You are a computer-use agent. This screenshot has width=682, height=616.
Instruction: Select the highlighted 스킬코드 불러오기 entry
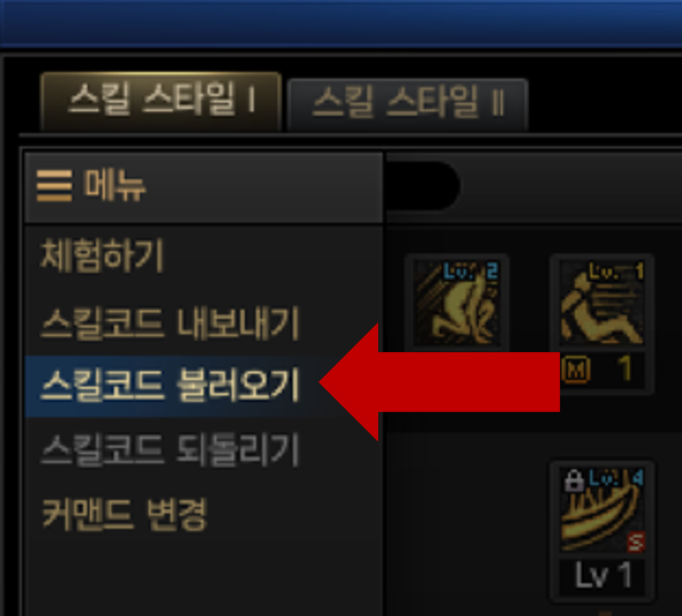point(170,385)
